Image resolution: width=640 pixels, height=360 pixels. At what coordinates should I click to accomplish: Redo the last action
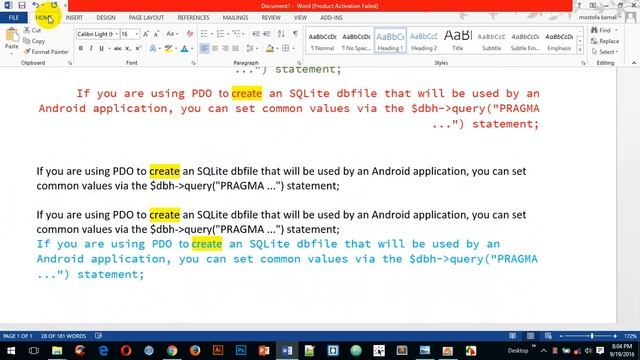(x=54, y=5)
